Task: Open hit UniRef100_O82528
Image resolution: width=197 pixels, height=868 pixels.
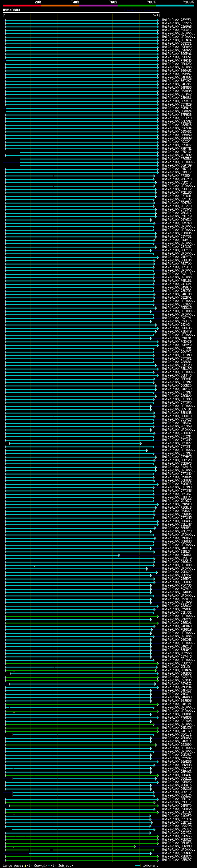Action: coord(176,125)
